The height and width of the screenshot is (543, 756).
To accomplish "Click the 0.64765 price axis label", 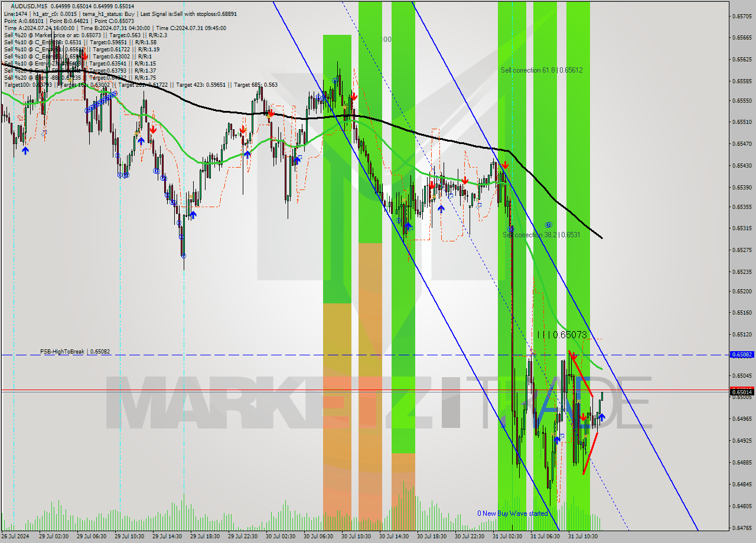I will point(742,528).
